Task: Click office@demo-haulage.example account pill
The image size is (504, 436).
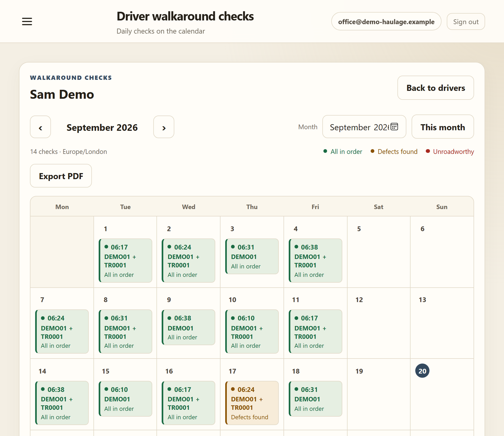Action: point(386,21)
